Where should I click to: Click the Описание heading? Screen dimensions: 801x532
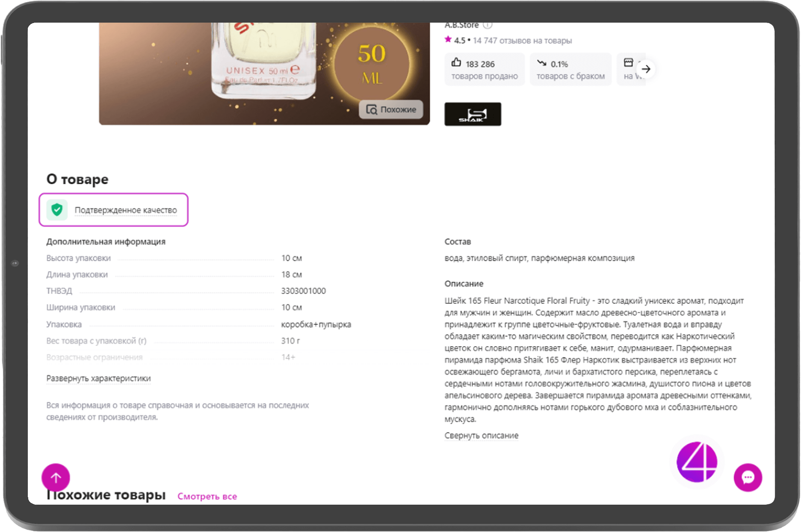(464, 284)
